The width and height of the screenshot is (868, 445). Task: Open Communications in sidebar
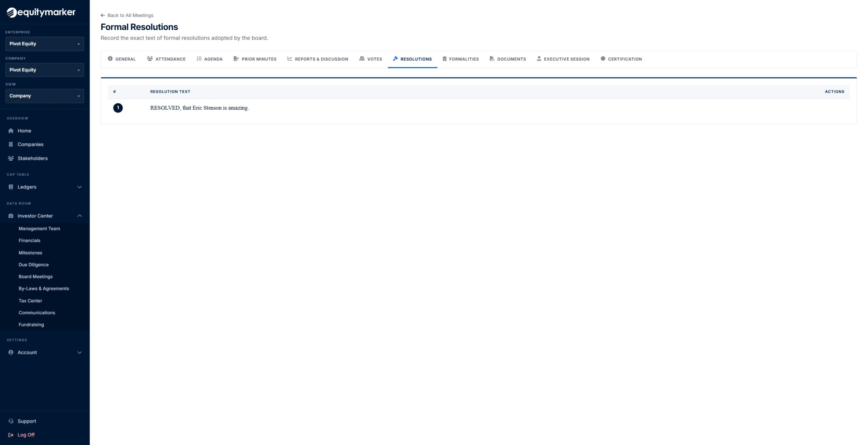tap(37, 313)
